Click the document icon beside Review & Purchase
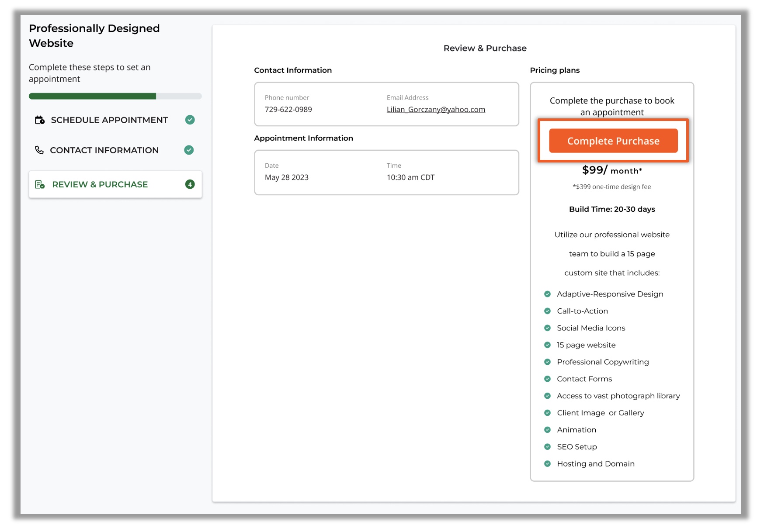 coord(40,185)
